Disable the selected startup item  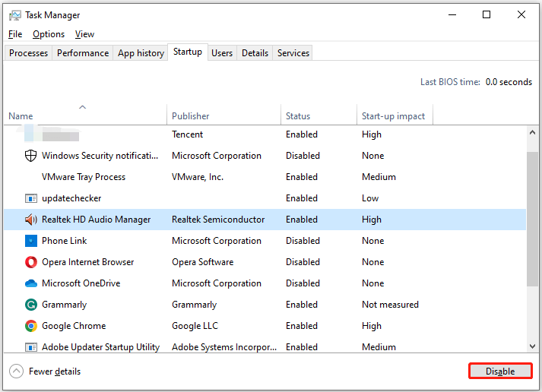coord(500,371)
